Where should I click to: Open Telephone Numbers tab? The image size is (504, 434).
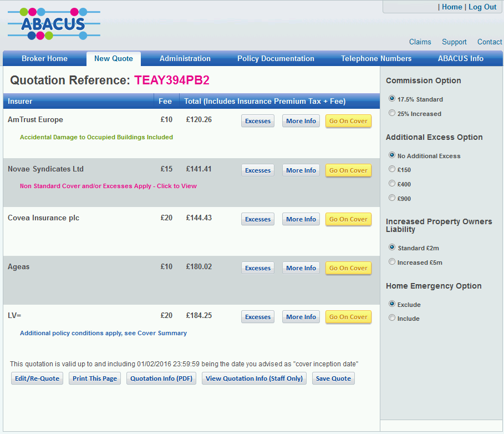pyautogui.click(x=376, y=59)
